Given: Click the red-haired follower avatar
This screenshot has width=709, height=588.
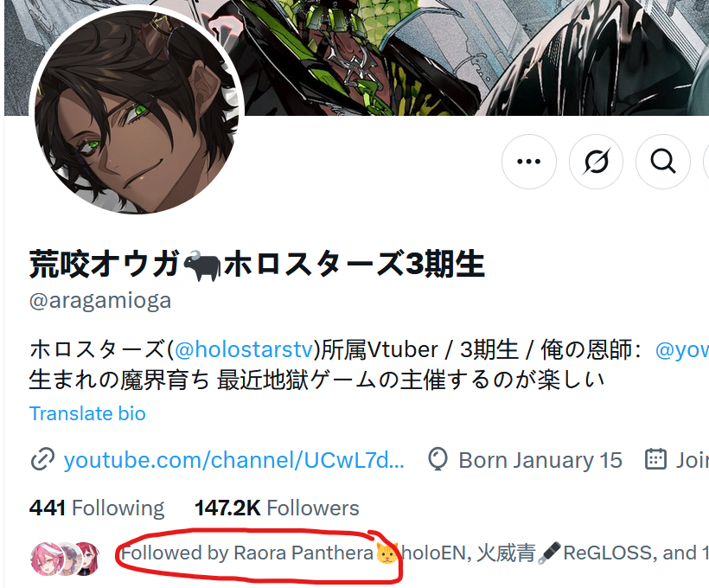Looking at the screenshot, I should point(86,558).
